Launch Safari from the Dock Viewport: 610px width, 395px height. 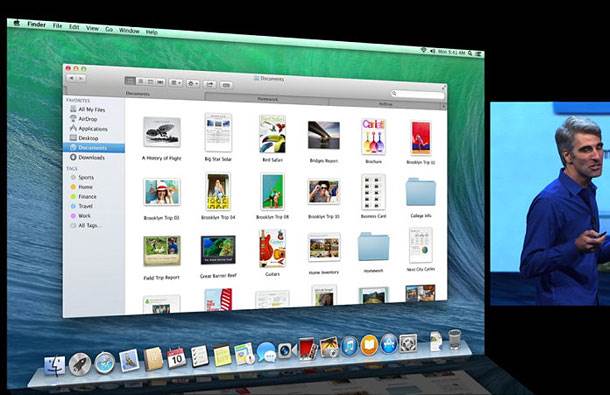point(105,362)
